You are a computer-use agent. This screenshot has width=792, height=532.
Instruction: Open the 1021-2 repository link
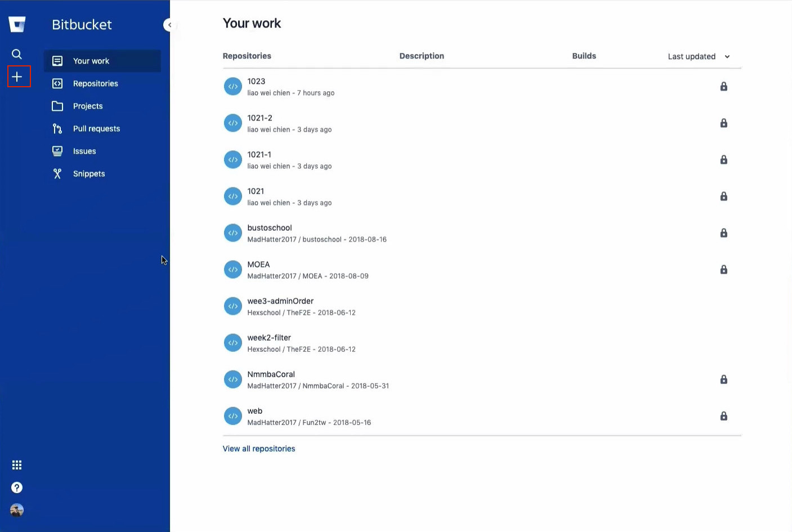[259, 118]
